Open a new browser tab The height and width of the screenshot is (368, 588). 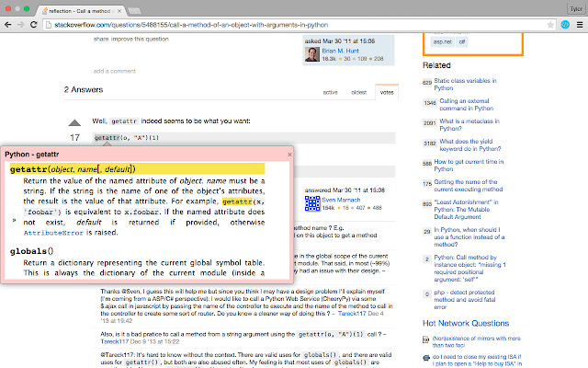point(135,11)
